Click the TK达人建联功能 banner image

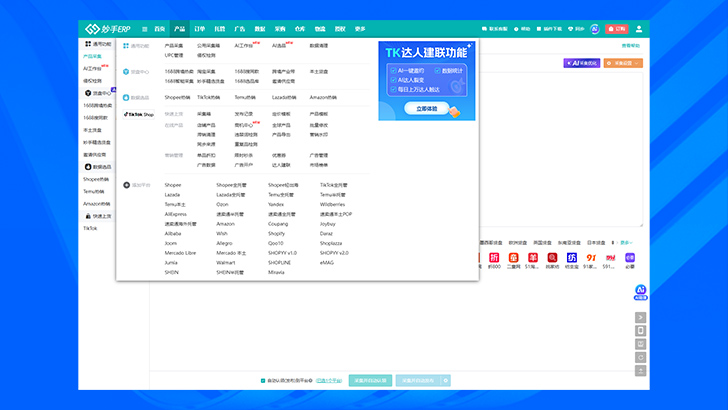coord(427,81)
